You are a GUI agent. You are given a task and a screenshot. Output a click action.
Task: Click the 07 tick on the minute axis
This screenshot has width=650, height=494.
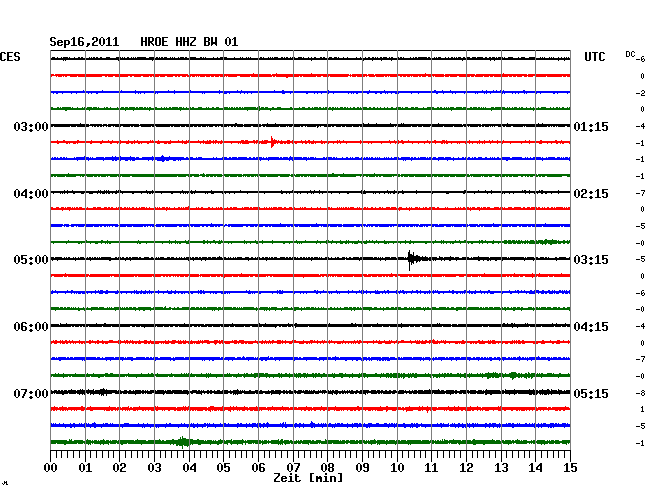[x=293, y=468]
